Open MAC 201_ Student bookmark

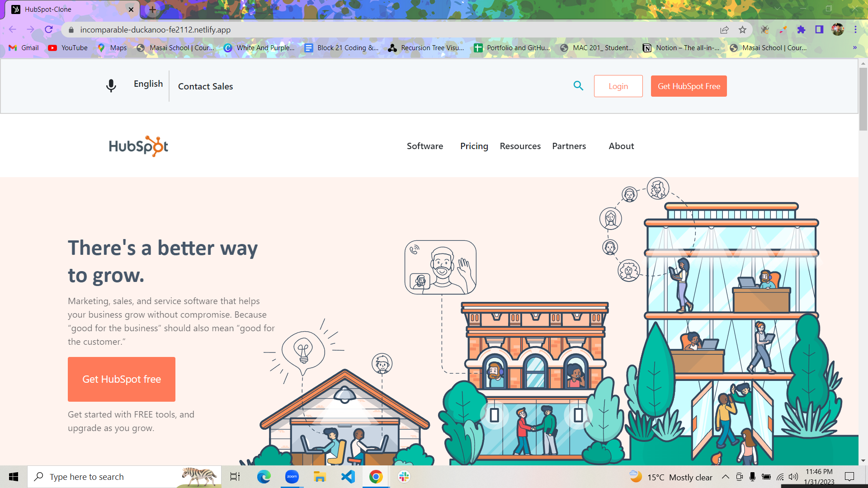click(x=596, y=47)
